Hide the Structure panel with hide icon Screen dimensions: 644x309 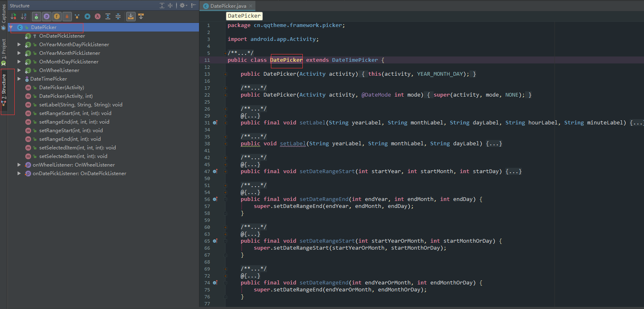pyautogui.click(x=193, y=5)
